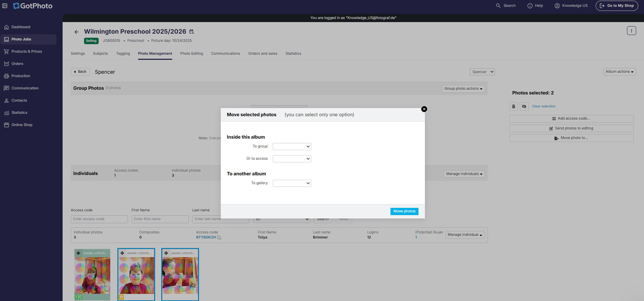Switch to the Tagging tab
Image resolution: width=644 pixels, height=301 pixels.
[x=123, y=54]
